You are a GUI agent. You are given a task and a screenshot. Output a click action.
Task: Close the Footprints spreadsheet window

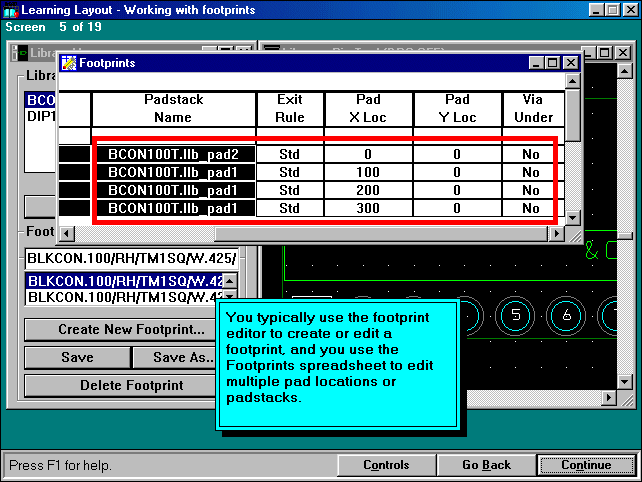tap(570, 63)
